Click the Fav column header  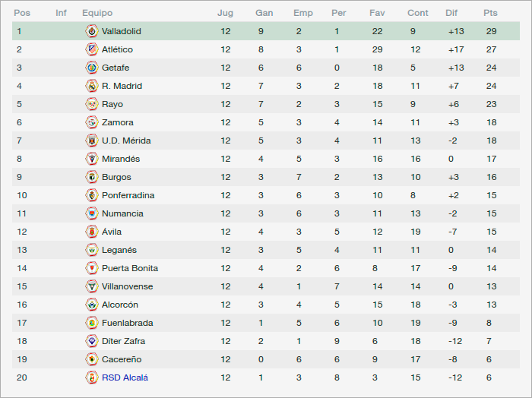377,13
